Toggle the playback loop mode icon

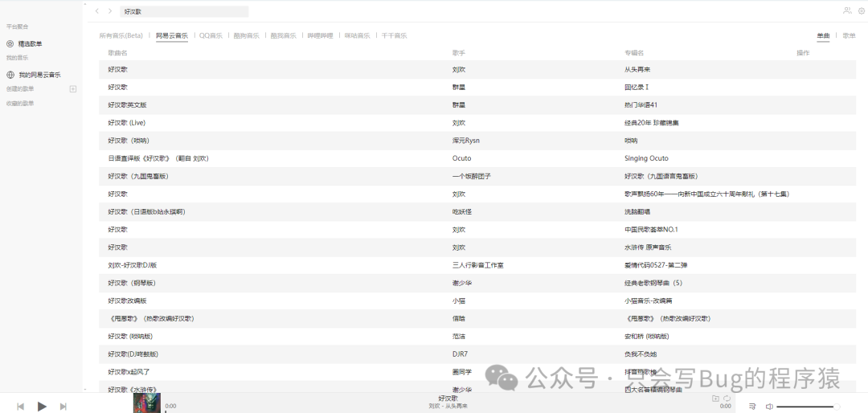click(727, 399)
